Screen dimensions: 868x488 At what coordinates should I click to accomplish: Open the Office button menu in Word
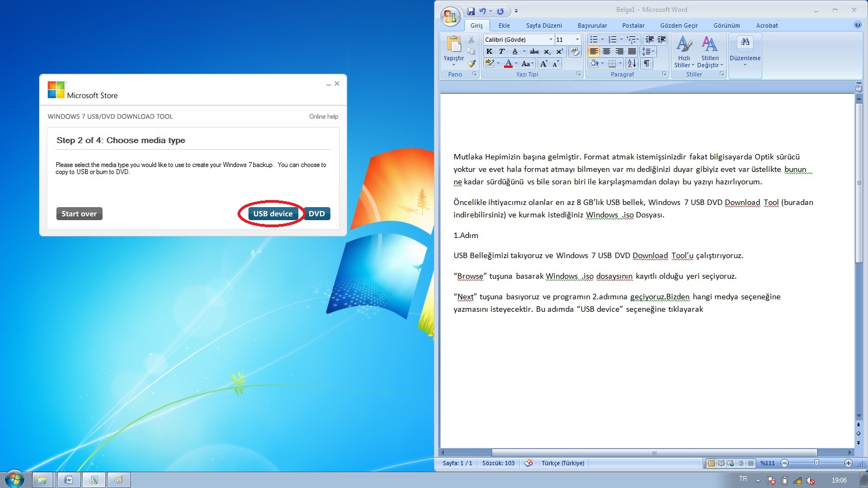point(450,16)
